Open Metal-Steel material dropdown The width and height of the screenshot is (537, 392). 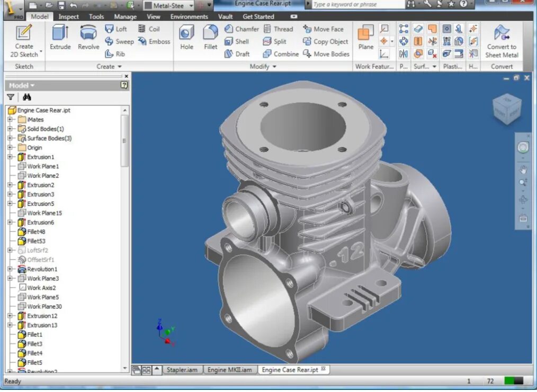[191, 5]
